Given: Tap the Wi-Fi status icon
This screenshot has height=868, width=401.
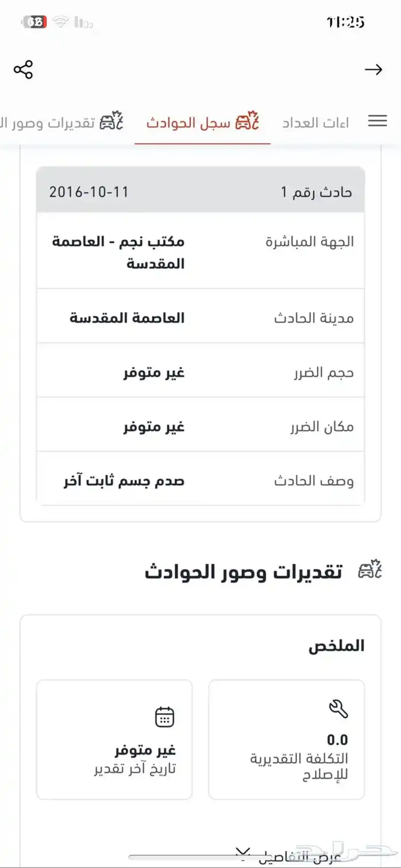Looking at the screenshot, I should pyautogui.click(x=60, y=22).
